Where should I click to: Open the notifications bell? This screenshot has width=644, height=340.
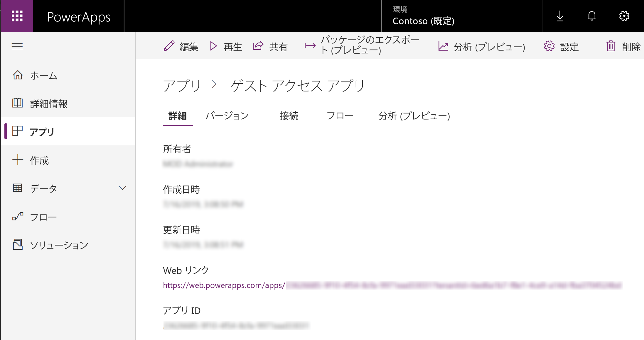point(592,16)
